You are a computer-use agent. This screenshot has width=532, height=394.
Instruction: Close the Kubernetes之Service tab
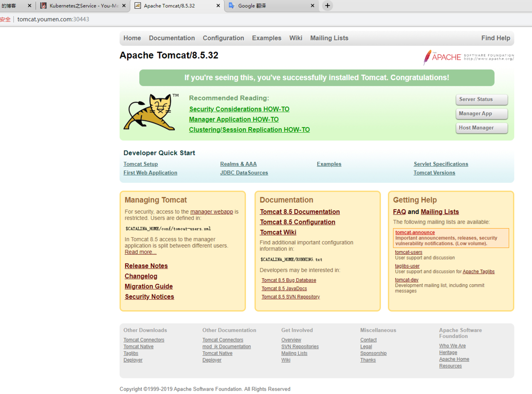click(124, 6)
